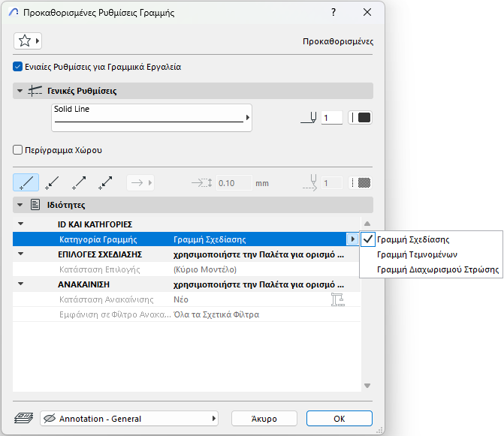Click the (Κύριο Μοντέλο) value

[205, 269]
